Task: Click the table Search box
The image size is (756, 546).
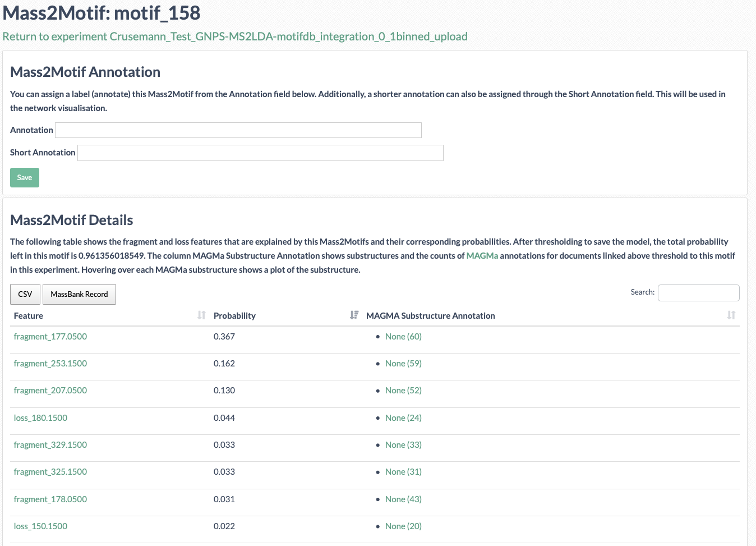Action: [x=698, y=292]
